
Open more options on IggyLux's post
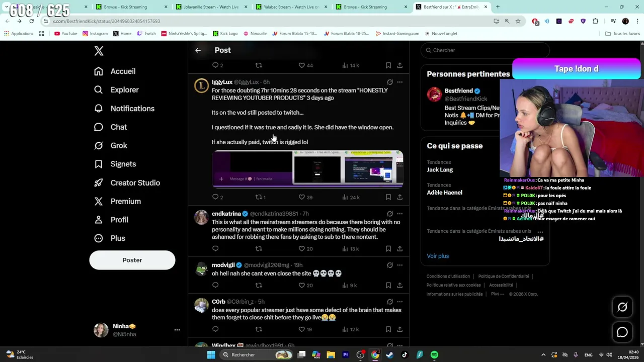[x=399, y=82]
